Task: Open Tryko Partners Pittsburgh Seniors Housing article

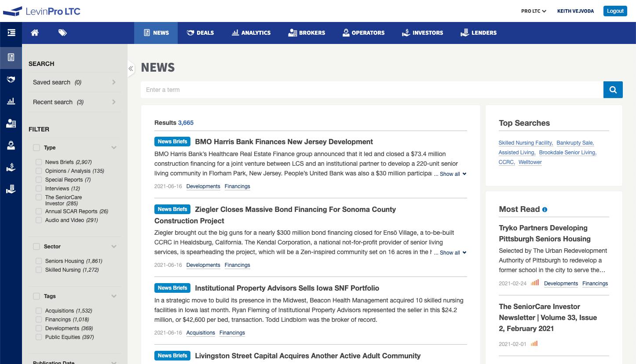Action: click(545, 233)
